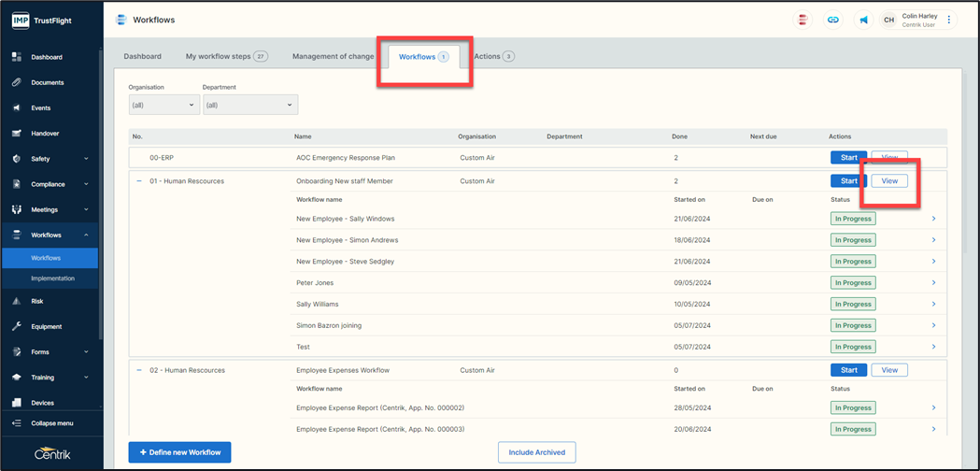Switch to Management of change tab
The width and height of the screenshot is (980, 471).
point(333,56)
